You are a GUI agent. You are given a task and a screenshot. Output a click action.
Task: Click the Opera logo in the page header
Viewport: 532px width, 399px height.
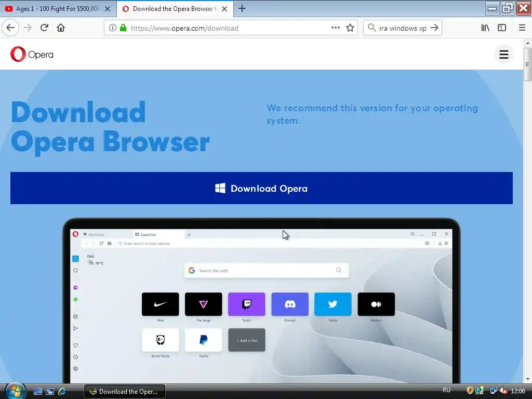[x=32, y=54]
